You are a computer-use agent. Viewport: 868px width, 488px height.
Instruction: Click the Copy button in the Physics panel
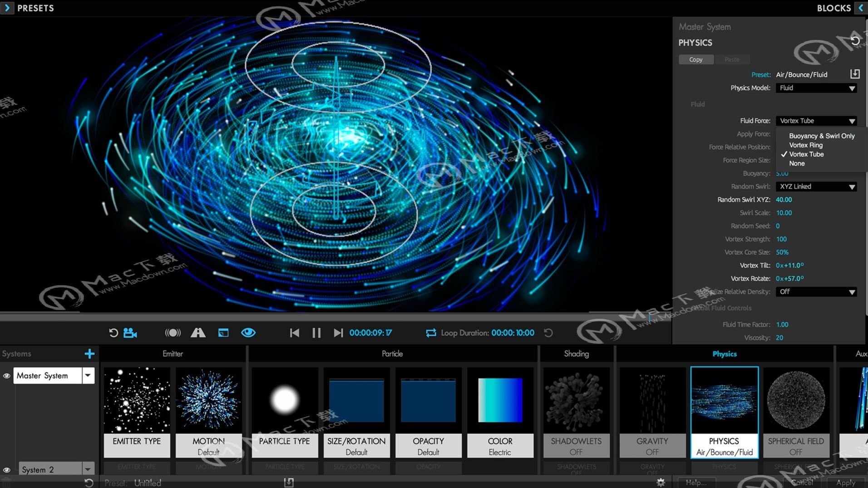(695, 59)
